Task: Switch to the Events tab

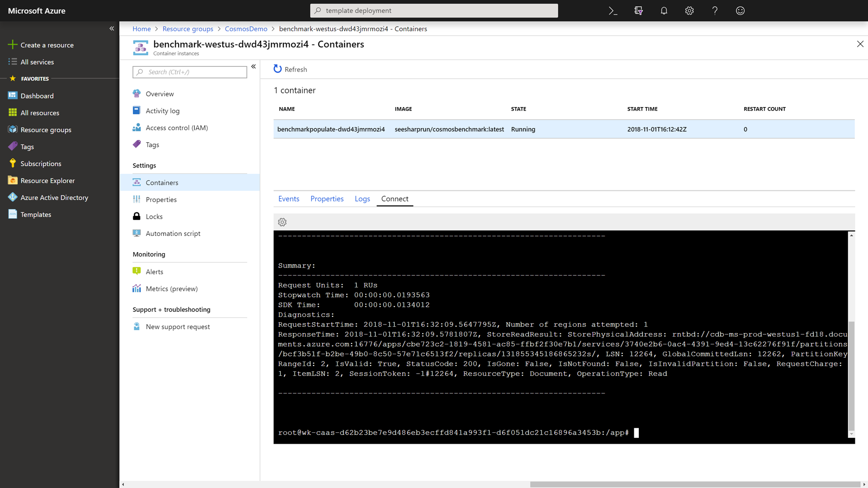Action: (288, 199)
